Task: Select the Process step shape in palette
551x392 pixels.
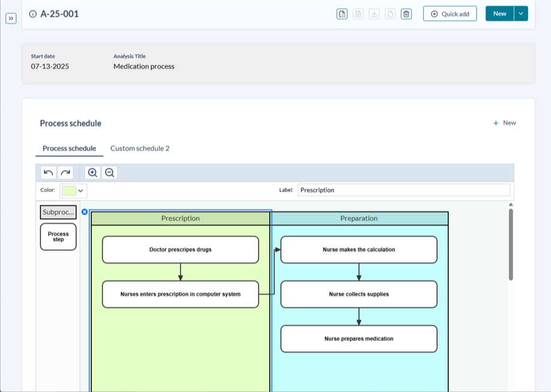Action: pyautogui.click(x=58, y=237)
